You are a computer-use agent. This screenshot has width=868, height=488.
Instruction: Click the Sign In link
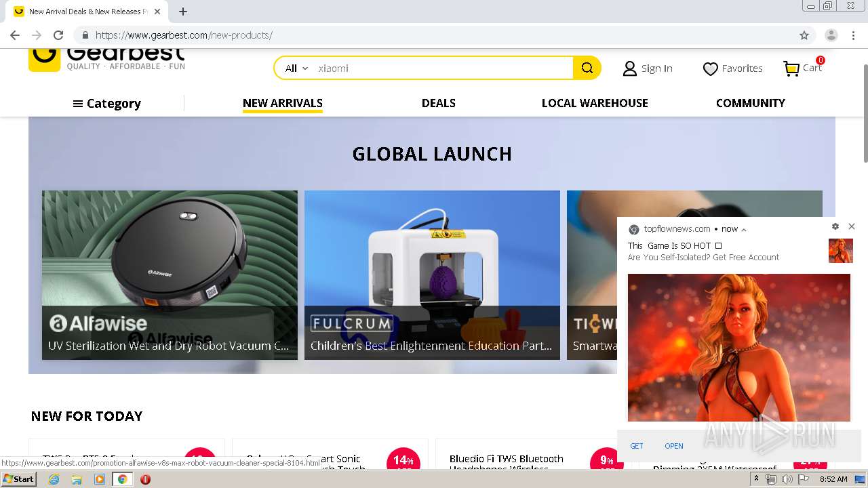(656, 68)
